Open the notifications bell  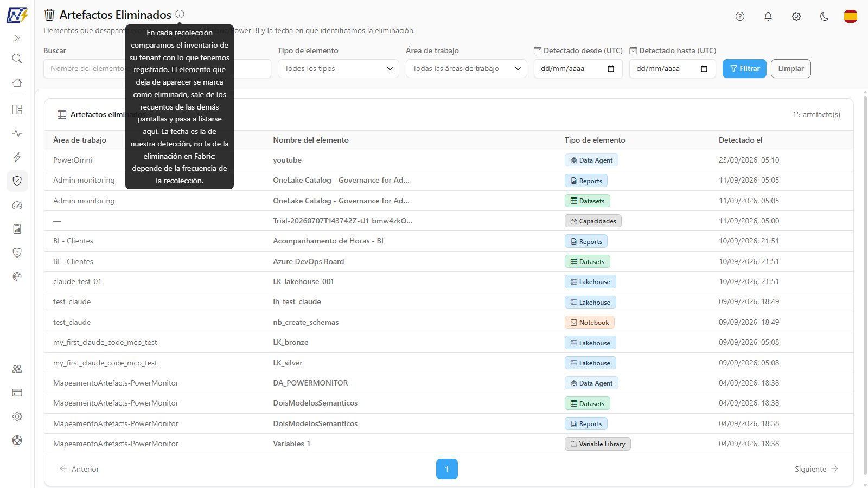click(768, 16)
